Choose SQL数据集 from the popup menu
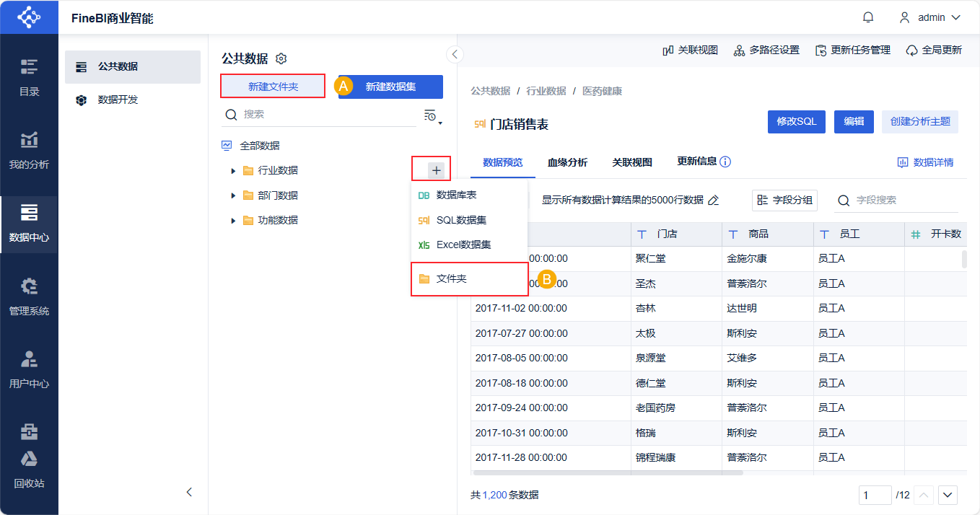This screenshot has width=980, height=515. pyautogui.click(x=461, y=220)
